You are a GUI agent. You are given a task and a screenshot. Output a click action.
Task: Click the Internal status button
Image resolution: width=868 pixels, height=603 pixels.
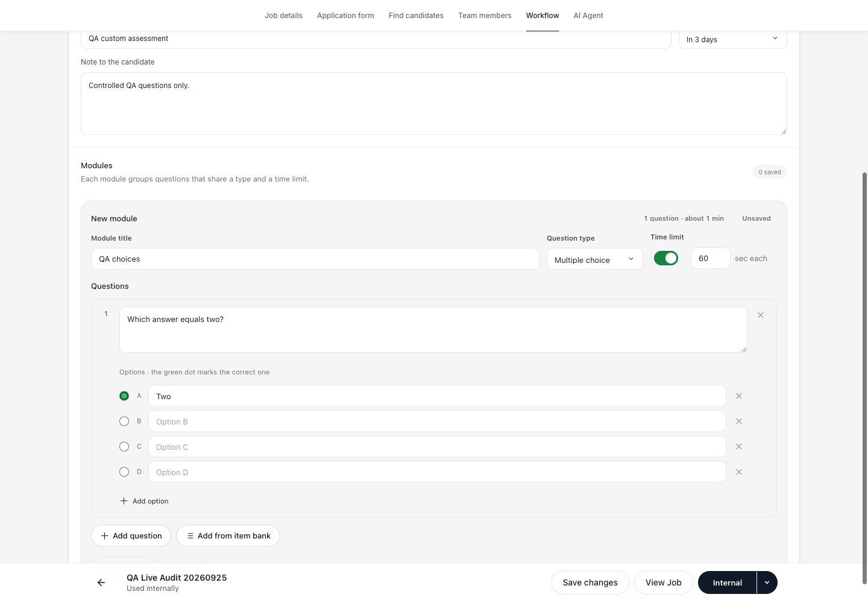click(728, 582)
